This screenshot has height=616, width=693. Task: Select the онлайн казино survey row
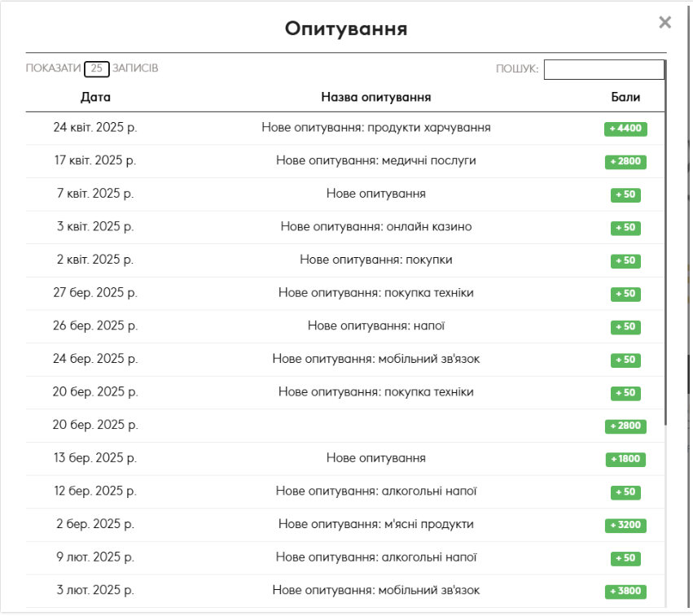point(344,227)
